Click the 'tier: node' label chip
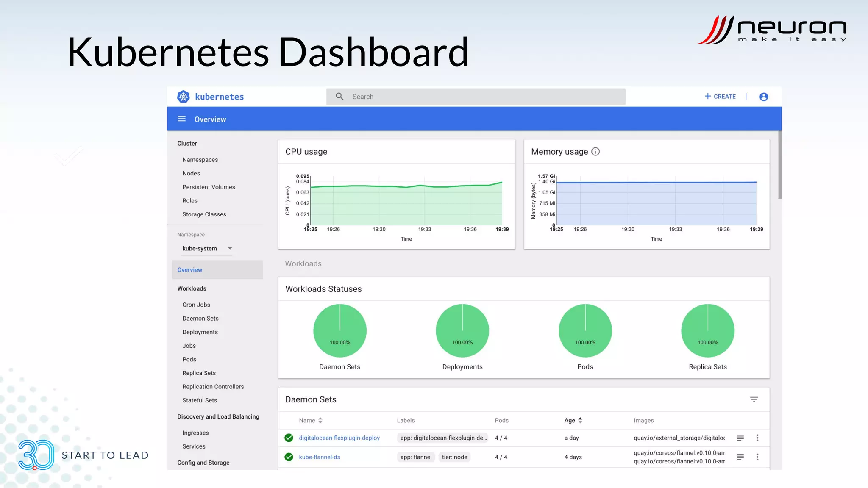The image size is (868, 488). (454, 457)
